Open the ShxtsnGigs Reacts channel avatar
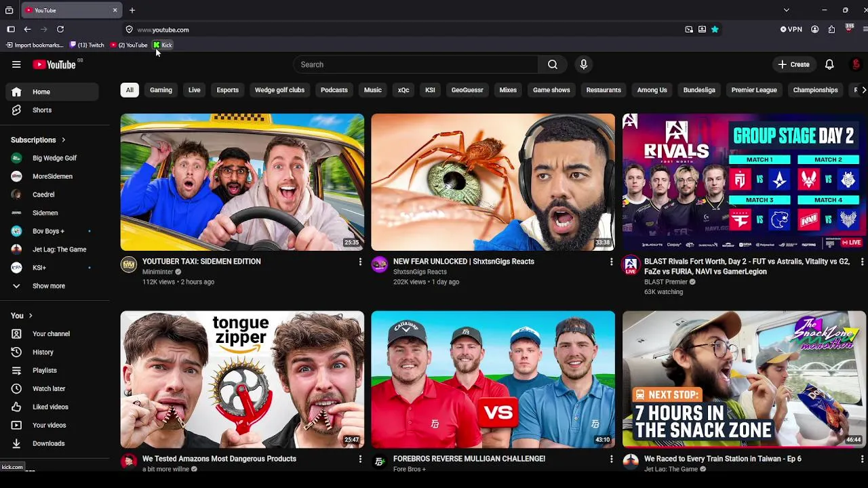 point(379,264)
